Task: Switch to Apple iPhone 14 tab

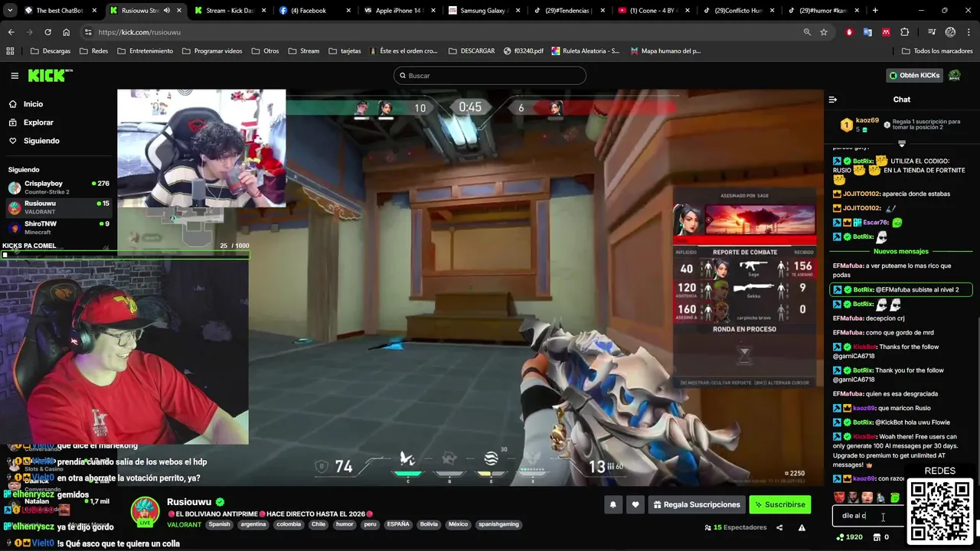Action: tap(398, 11)
